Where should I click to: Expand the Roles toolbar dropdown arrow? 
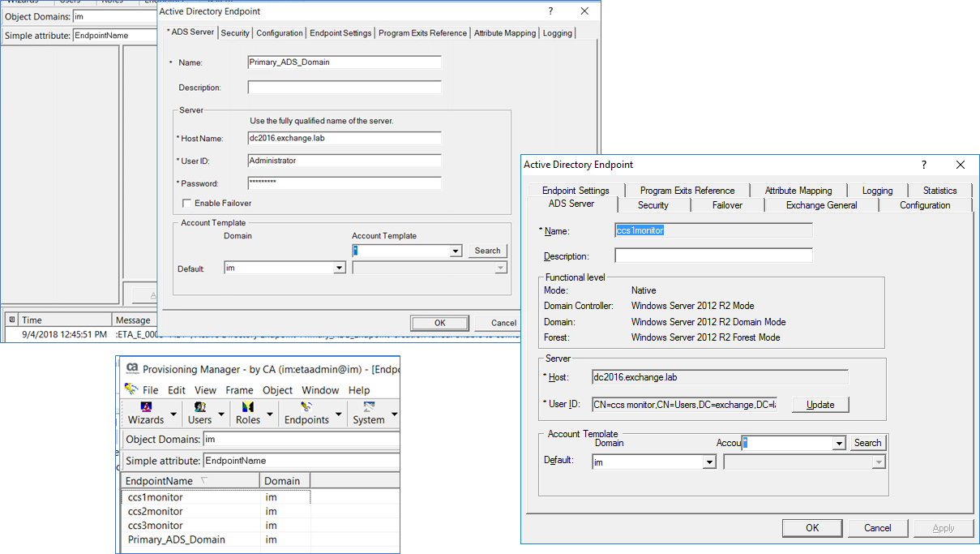coord(268,414)
